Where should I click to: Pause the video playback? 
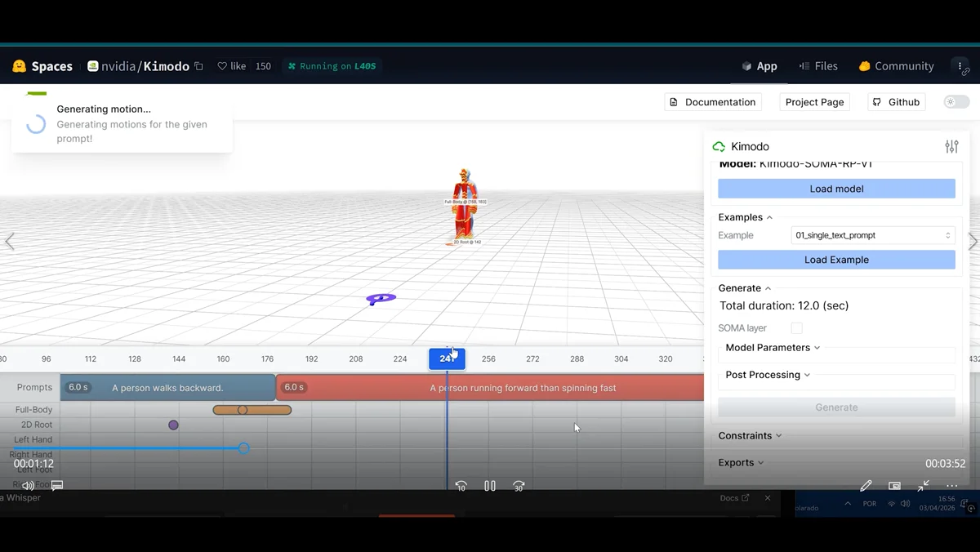tap(490, 486)
